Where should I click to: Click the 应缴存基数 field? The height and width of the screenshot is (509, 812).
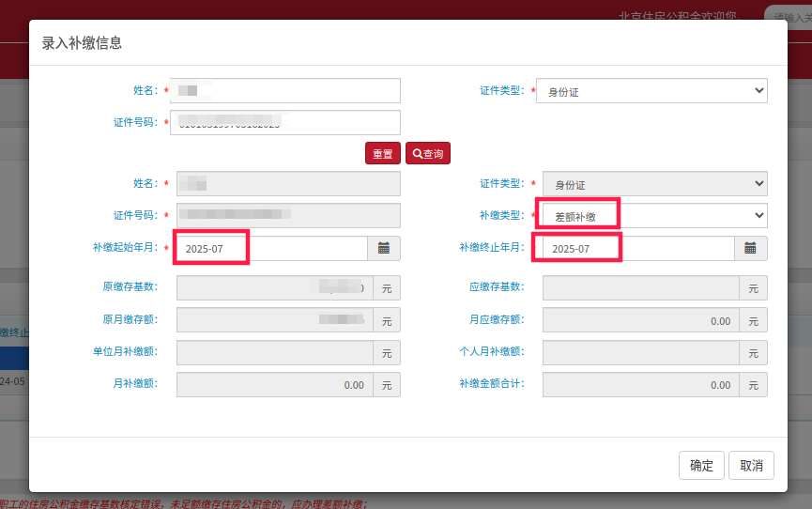[x=640, y=288]
